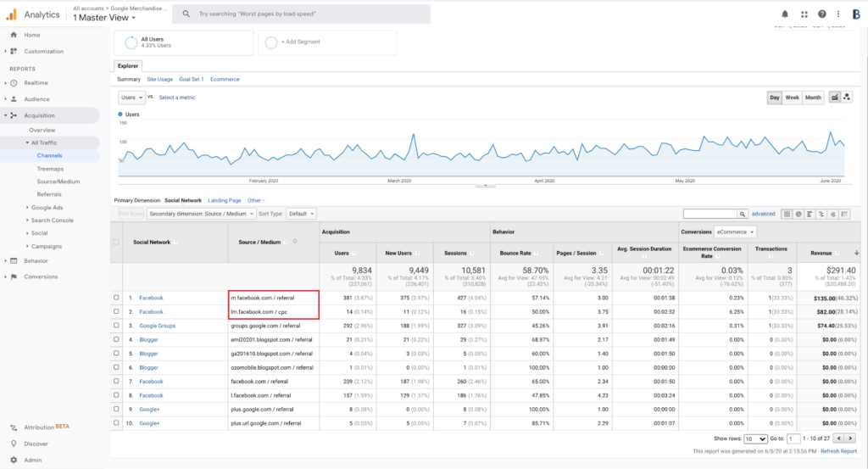Check row 7 facebook.com referral checkbox
The image size is (868, 469).
(116, 381)
